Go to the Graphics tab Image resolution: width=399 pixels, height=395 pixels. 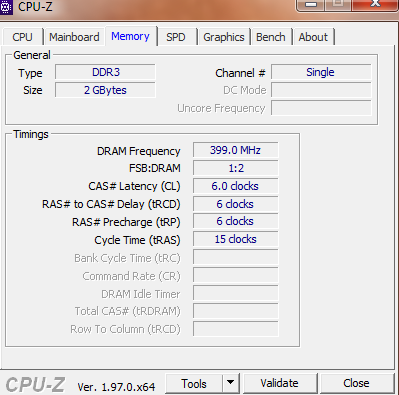click(x=224, y=37)
